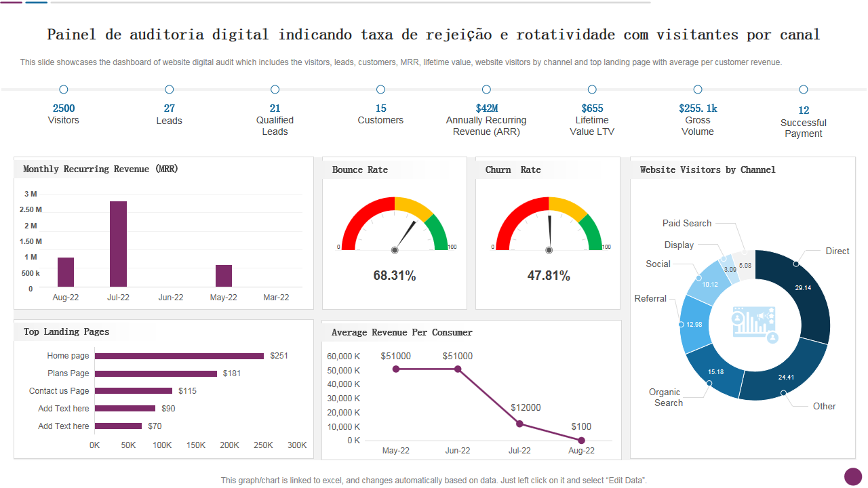Image resolution: width=868 pixels, height=488 pixels.
Task: Select the circle marker above 2500 Visitors
Action: coord(64,89)
